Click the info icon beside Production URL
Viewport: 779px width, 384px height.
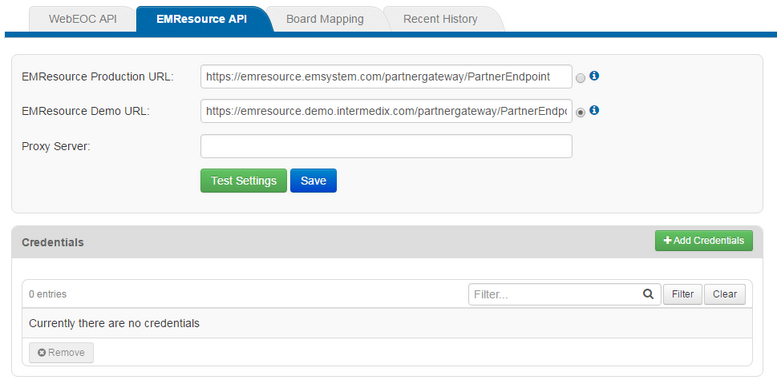[594, 76]
